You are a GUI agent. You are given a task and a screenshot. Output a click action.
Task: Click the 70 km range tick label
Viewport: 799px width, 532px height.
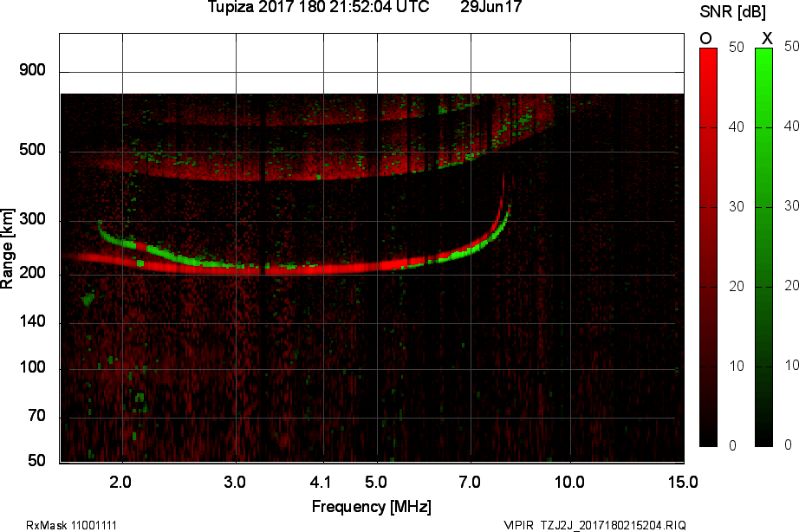36,416
